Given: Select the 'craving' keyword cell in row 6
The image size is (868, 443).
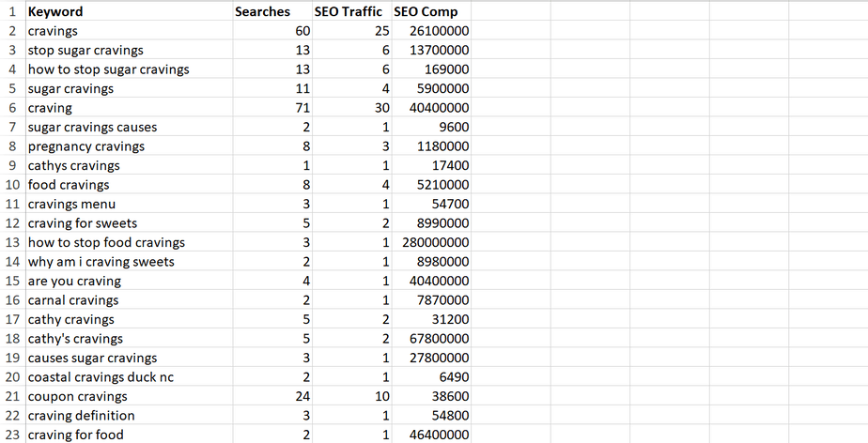Looking at the screenshot, I should tap(129, 107).
